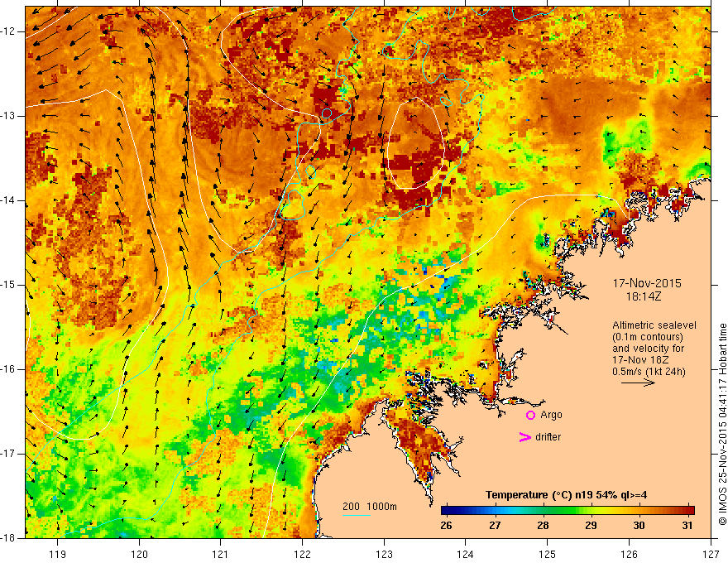
Task: Click the '(0.1m contours)' text
Action: tap(648, 337)
